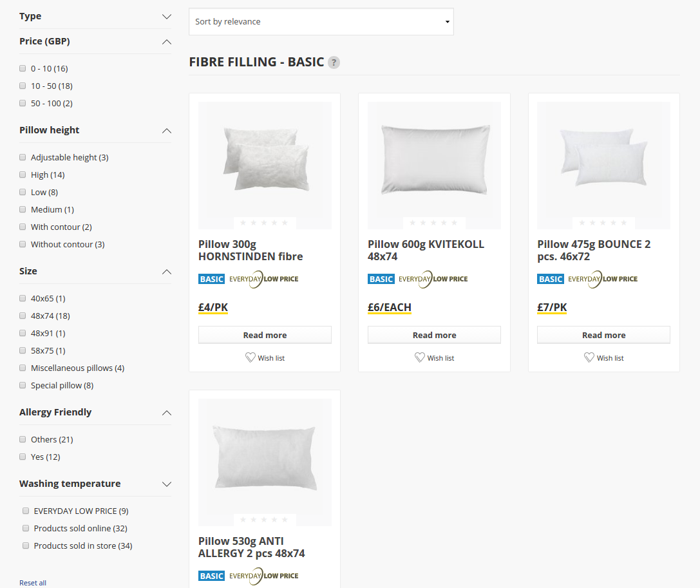Click Everyday Low Price logo on BOUNCE card
The image size is (700, 588).
coord(603,279)
